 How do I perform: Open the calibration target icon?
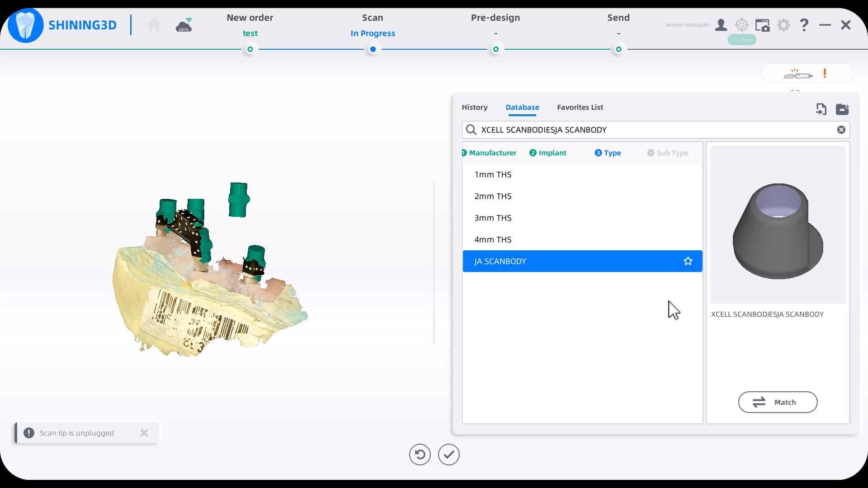(x=742, y=25)
